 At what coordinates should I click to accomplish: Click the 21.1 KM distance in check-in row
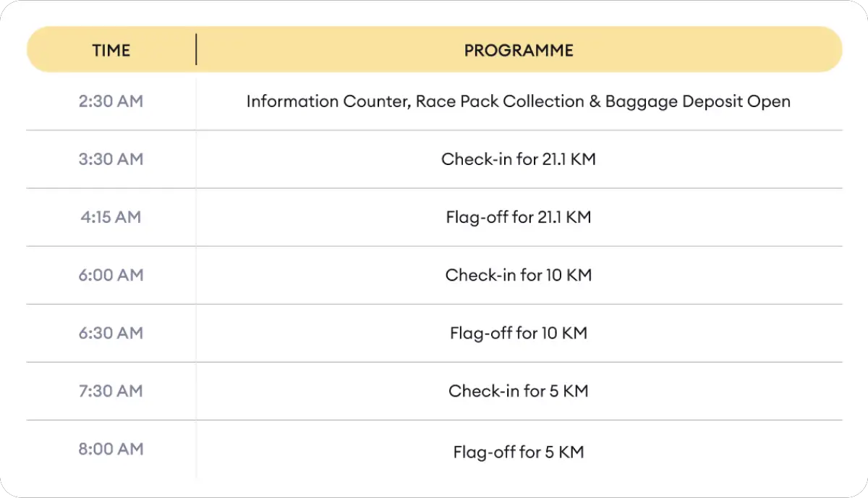click(569, 159)
